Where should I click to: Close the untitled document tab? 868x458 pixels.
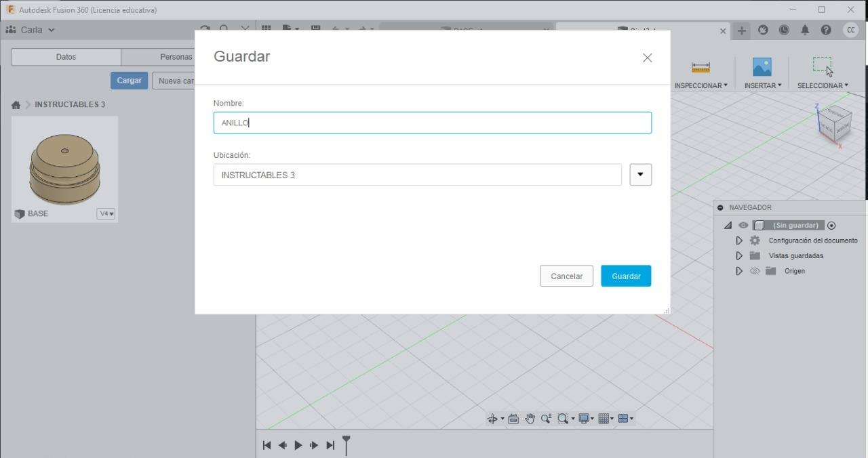723,31
